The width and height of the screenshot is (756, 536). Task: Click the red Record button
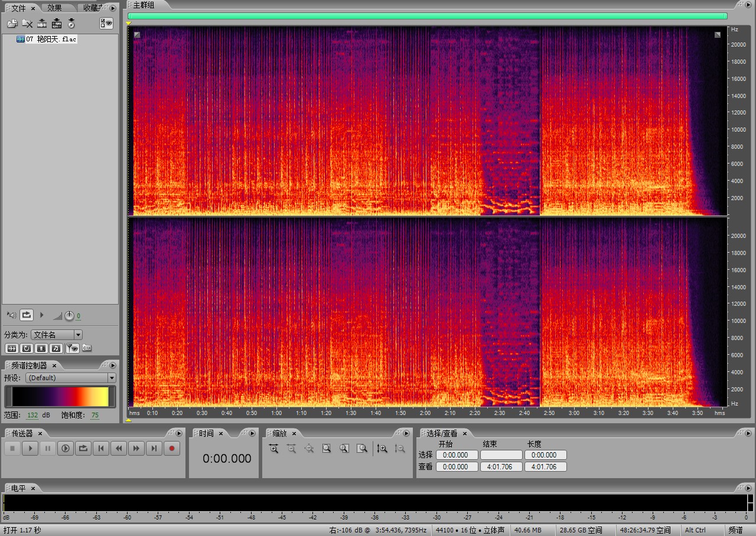coord(172,449)
